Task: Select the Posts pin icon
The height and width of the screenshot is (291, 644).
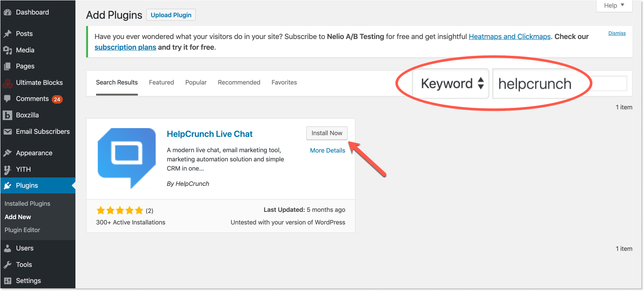Action: (8, 34)
